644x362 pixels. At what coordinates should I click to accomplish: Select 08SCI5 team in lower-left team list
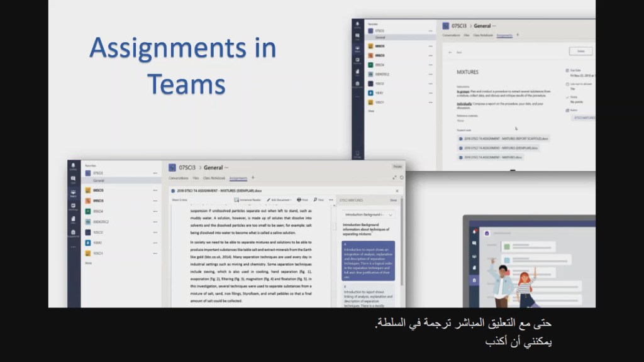pos(98,190)
